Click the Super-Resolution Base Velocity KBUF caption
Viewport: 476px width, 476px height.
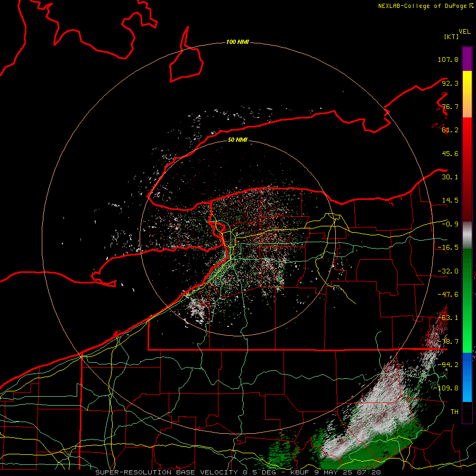click(x=237, y=472)
